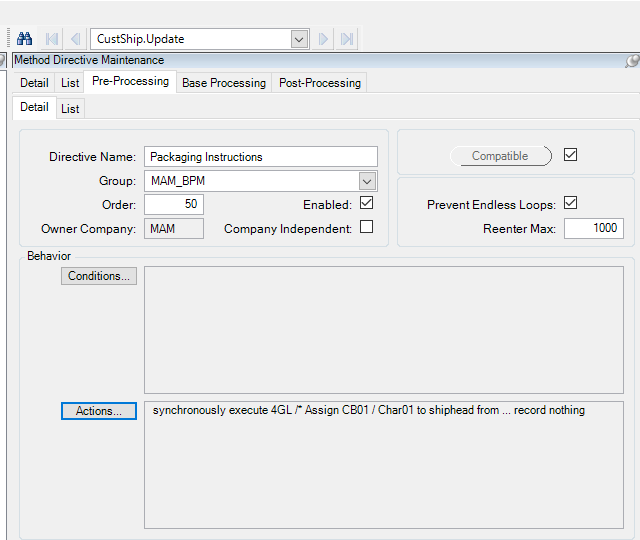Go to first record navigation arrow

click(52, 39)
